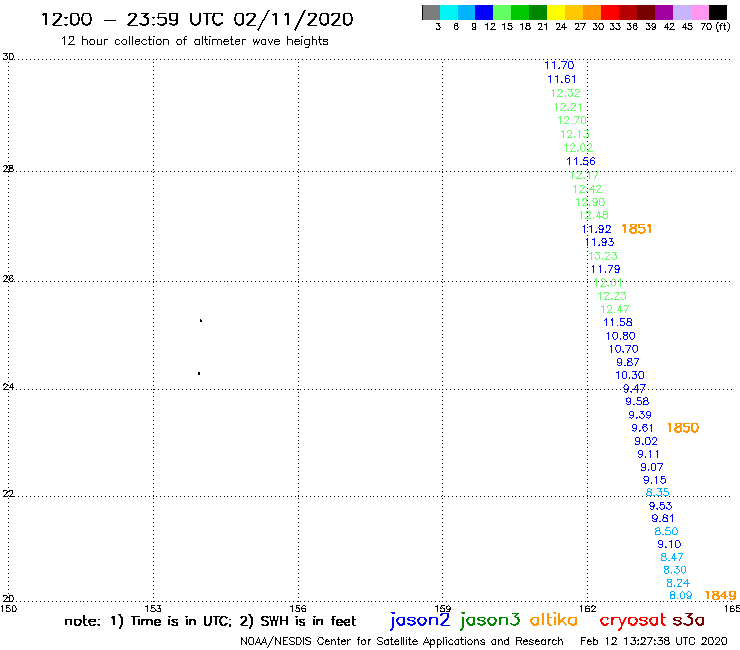Click the blue value 11.56
This screenshot has height=650, width=740.
(x=581, y=161)
